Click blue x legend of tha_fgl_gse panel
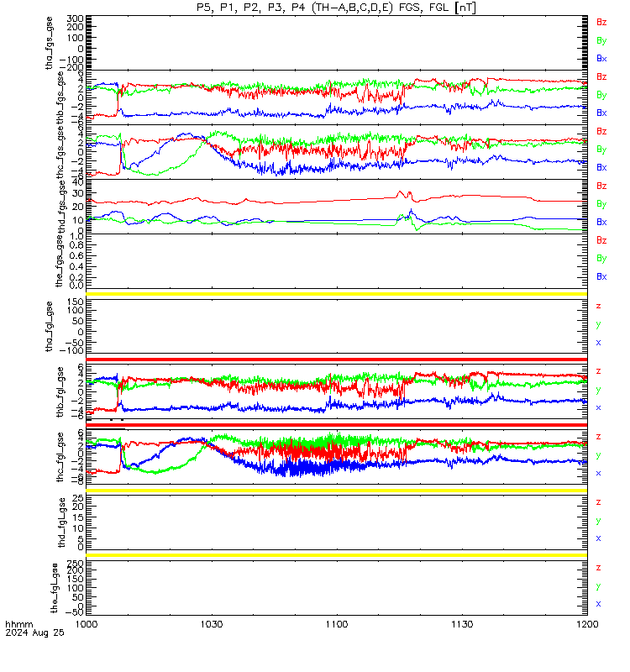 (x=598, y=343)
